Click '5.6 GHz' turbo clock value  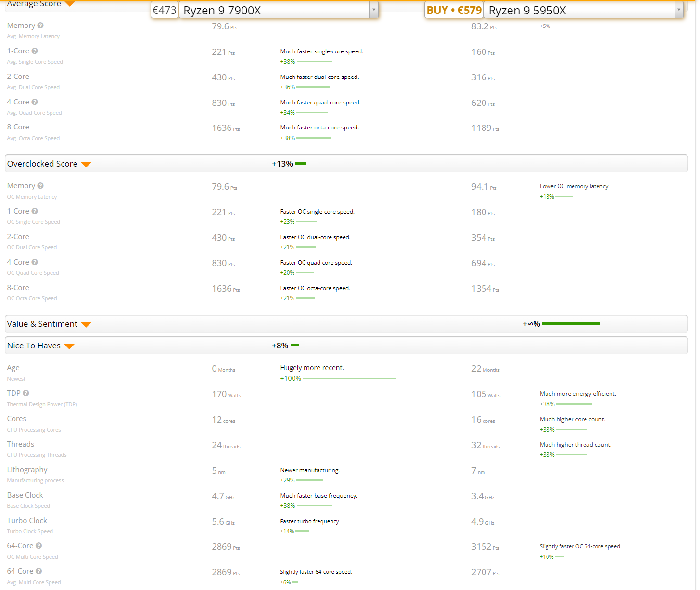223,522
